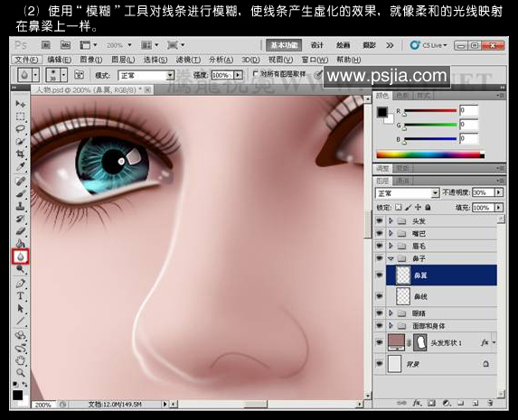This screenshot has width=518, height=420.
Task: Open the fill slider arrow
Action: coord(499,208)
